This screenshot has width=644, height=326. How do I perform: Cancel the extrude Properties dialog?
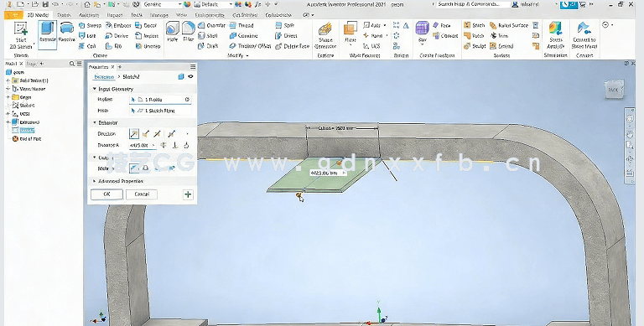pyautogui.click(x=142, y=194)
